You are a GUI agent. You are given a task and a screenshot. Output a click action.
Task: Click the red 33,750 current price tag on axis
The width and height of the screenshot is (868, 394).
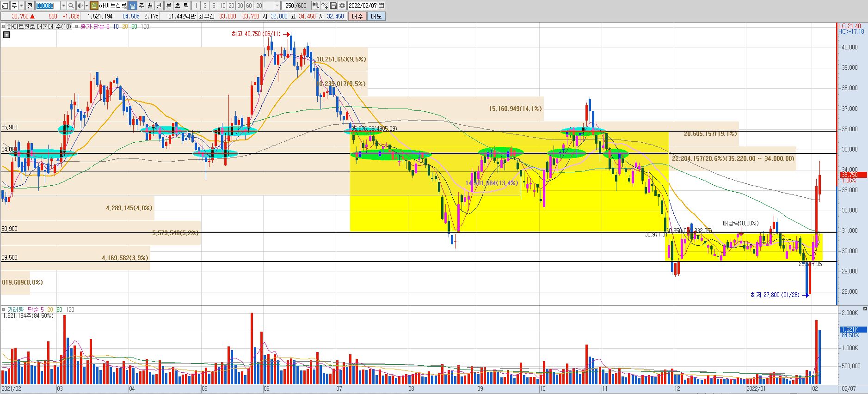tap(853, 175)
